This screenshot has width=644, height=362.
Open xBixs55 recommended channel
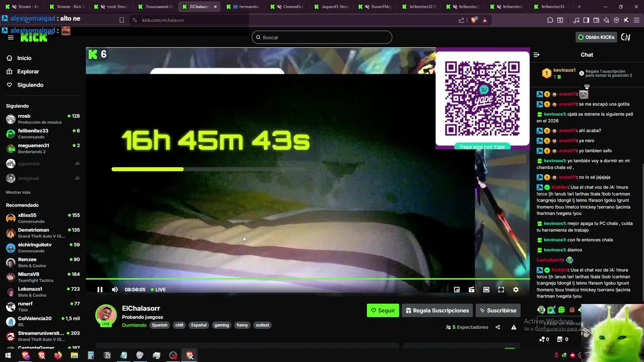pyautogui.click(x=43, y=218)
